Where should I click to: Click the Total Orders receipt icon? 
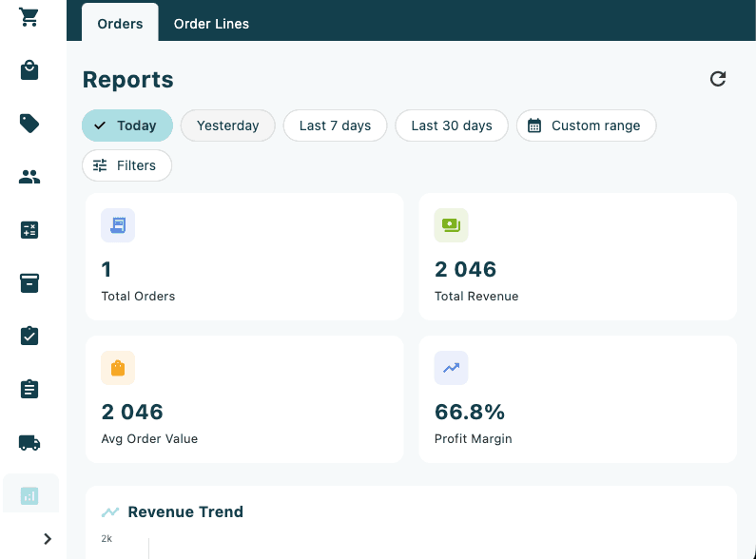click(x=118, y=225)
